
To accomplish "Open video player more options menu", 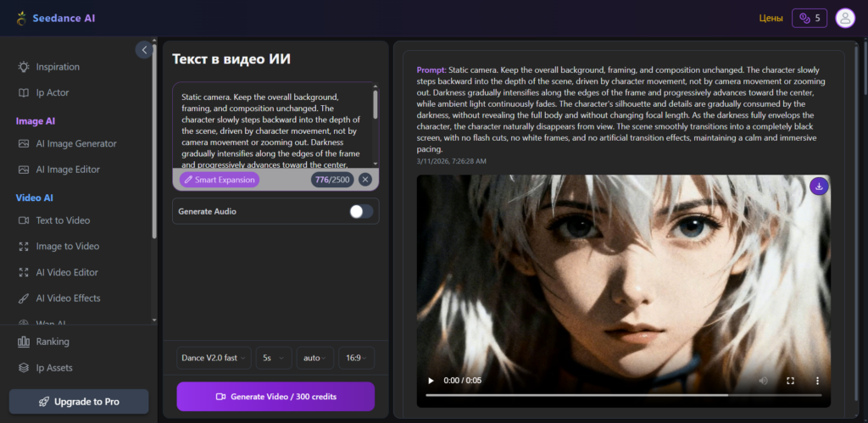I will (x=817, y=381).
